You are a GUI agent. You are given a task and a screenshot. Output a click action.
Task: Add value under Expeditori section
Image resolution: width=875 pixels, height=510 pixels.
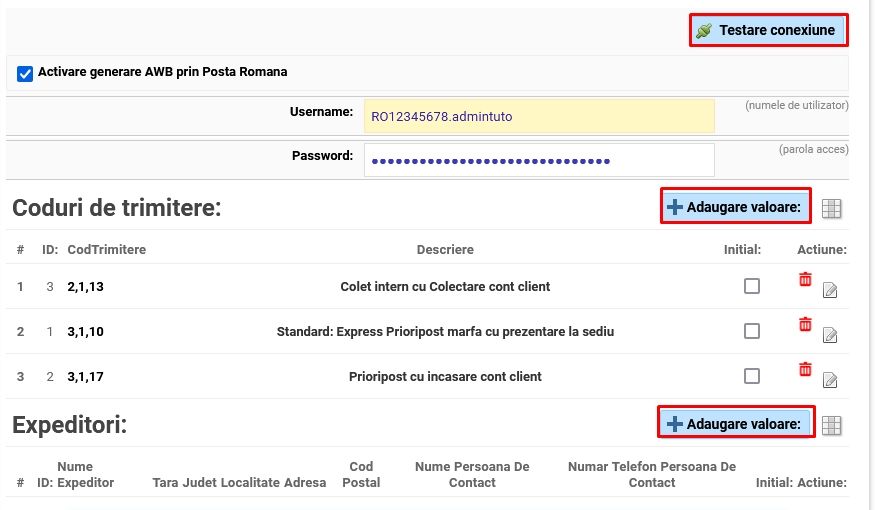click(x=735, y=423)
